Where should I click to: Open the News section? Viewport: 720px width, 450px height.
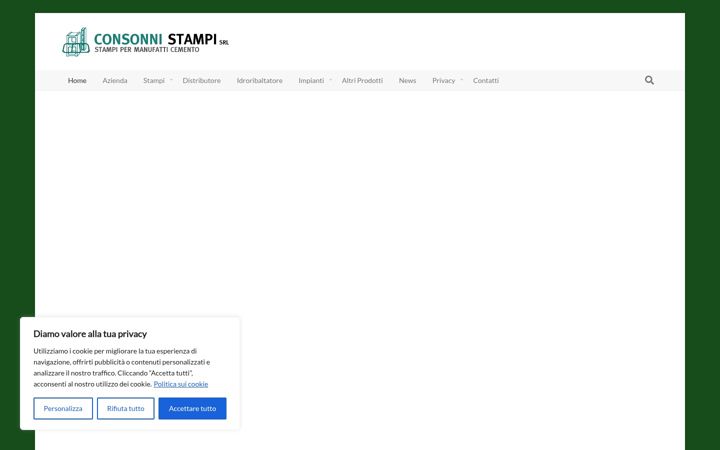click(x=407, y=80)
